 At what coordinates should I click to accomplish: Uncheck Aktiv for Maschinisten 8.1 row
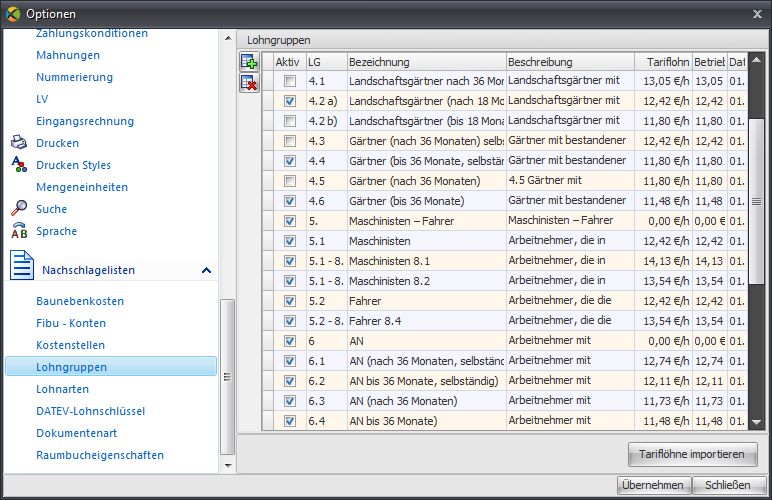click(290, 261)
